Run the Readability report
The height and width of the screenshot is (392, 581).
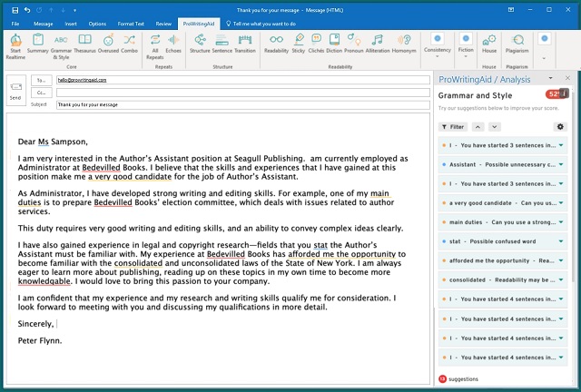coord(276,44)
